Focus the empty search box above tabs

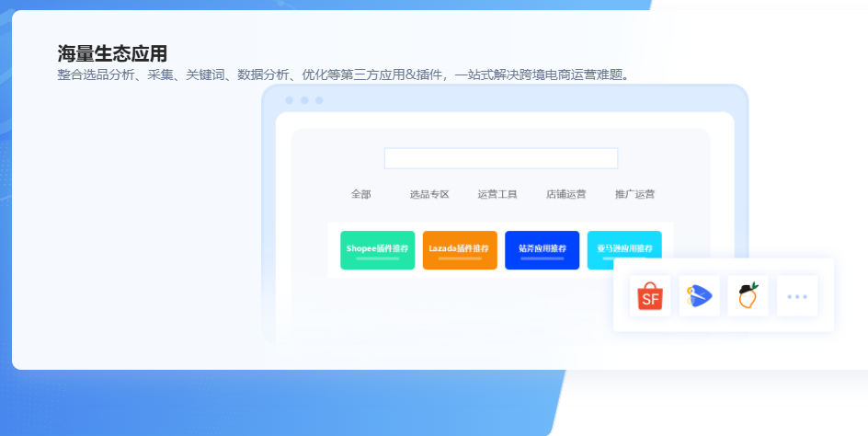[501, 158]
